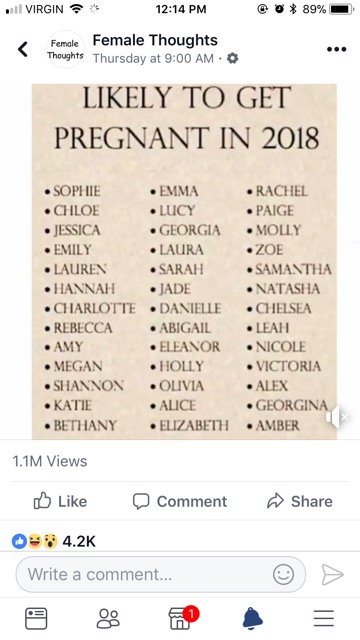Viewport: 360px width, 640px height.
Task: Share the post
Action: [x=300, y=501]
